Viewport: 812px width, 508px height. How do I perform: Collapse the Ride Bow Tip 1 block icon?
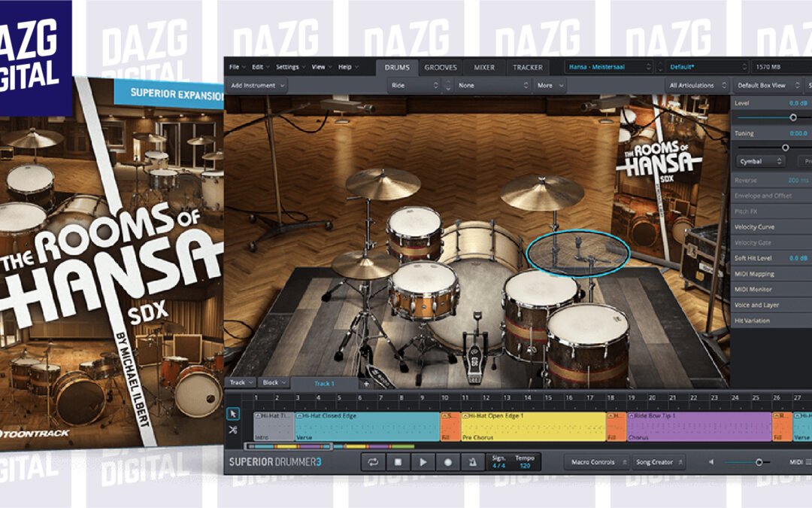(x=631, y=415)
